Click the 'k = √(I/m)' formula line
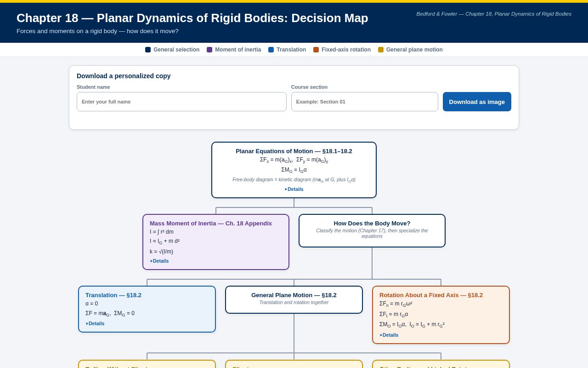Screen dimensions: 588x368 click(161, 252)
